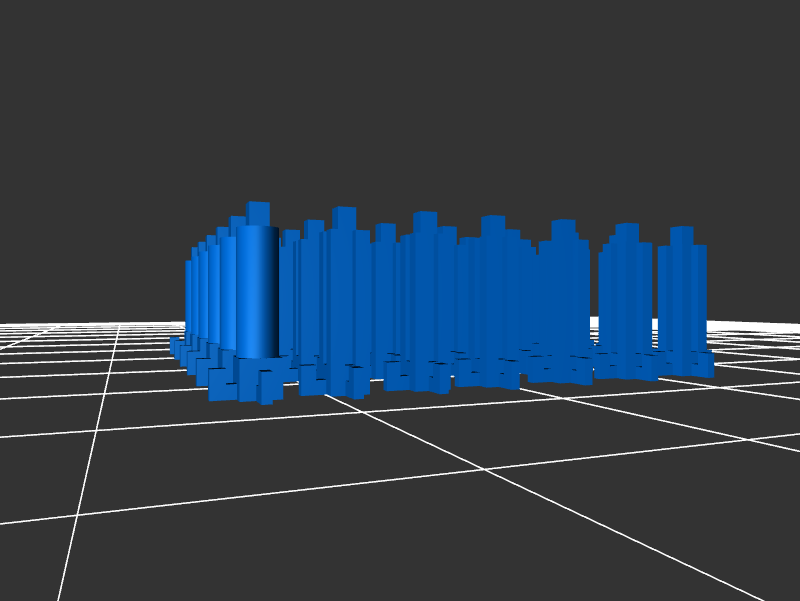Select the shaded cylinder at front left

(256, 290)
